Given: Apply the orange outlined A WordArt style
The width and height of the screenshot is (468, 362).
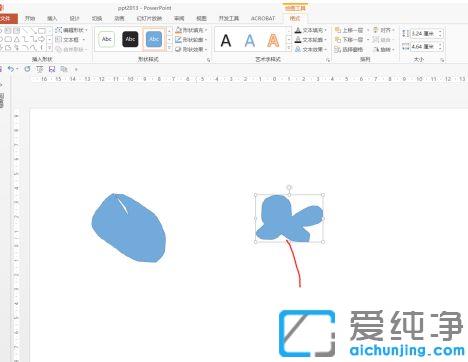Looking at the screenshot, I should (273, 41).
